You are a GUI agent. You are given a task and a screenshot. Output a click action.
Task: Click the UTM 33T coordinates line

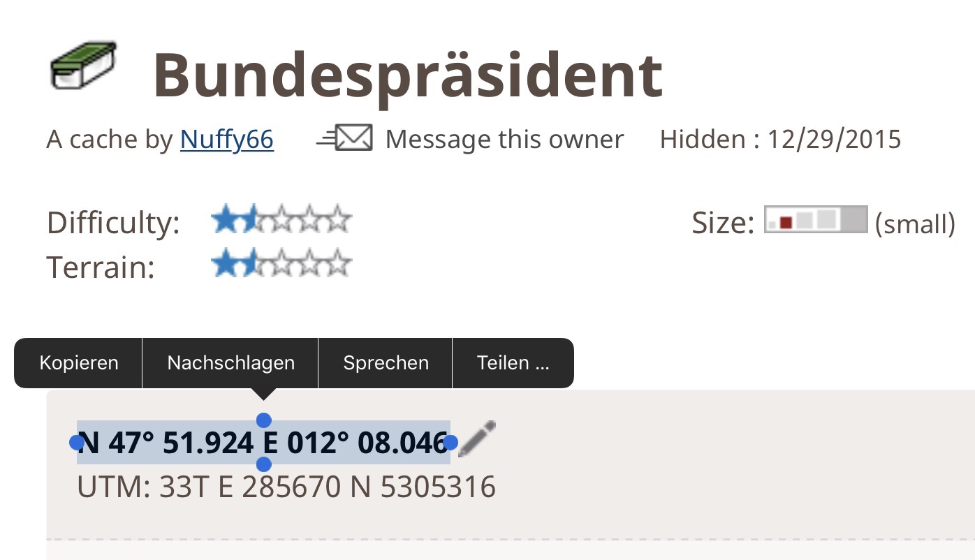click(x=286, y=487)
